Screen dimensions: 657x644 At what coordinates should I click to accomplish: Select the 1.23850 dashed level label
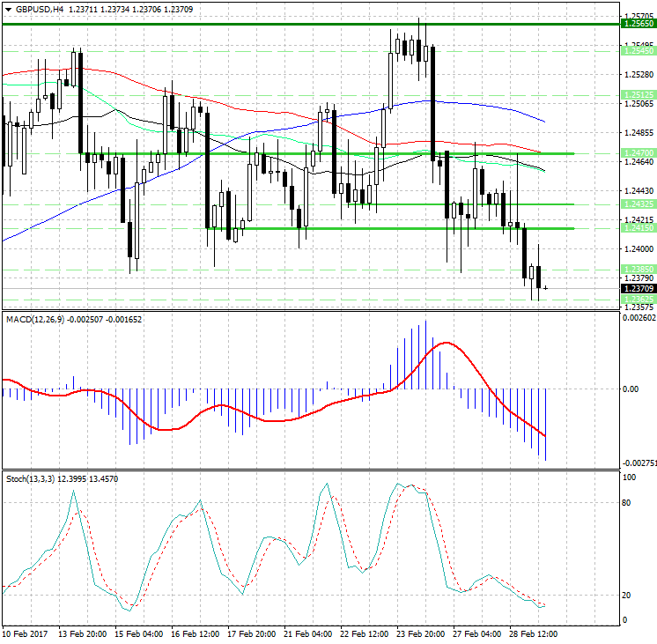coord(638,270)
